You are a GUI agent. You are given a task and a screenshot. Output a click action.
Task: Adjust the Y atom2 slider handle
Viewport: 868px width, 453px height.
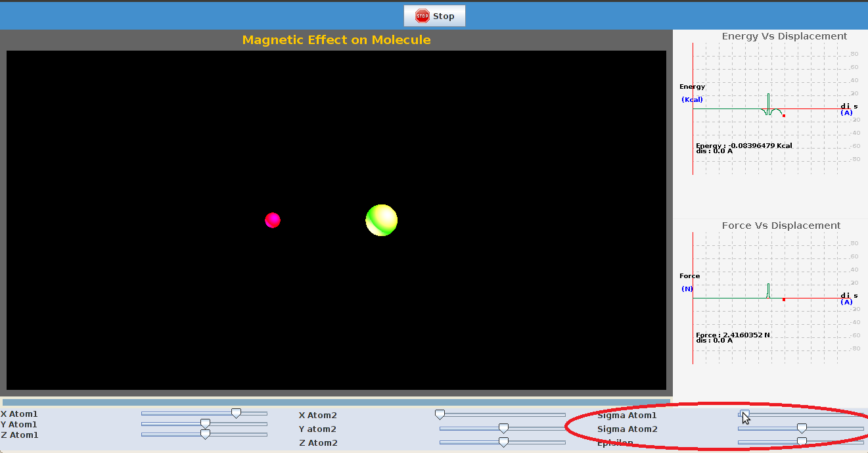pyautogui.click(x=503, y=429)
